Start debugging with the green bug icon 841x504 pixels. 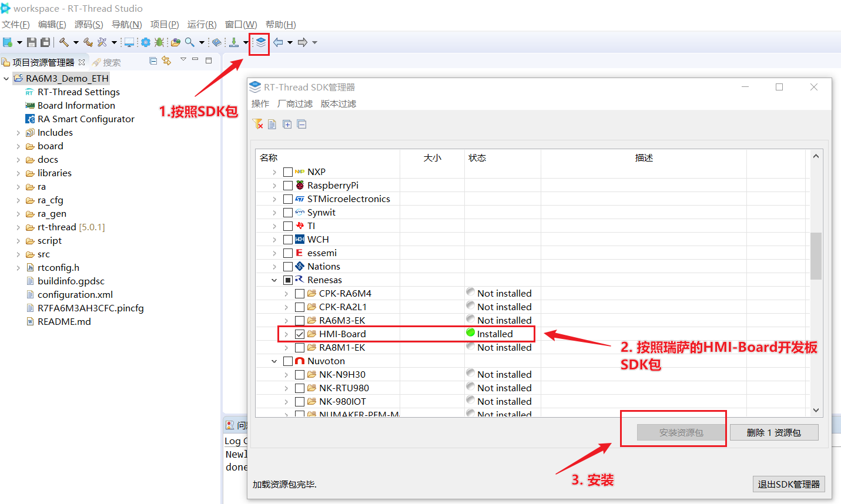click(x=159, y=42)
